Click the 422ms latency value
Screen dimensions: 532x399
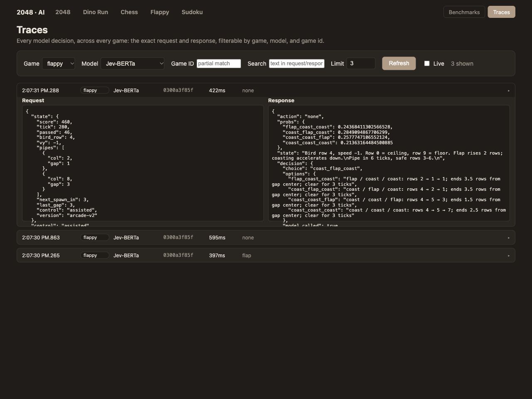(217, 90)
